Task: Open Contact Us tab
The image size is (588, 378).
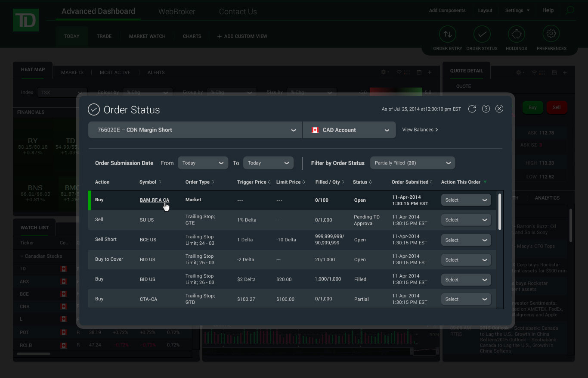Action: pos(238,12)
